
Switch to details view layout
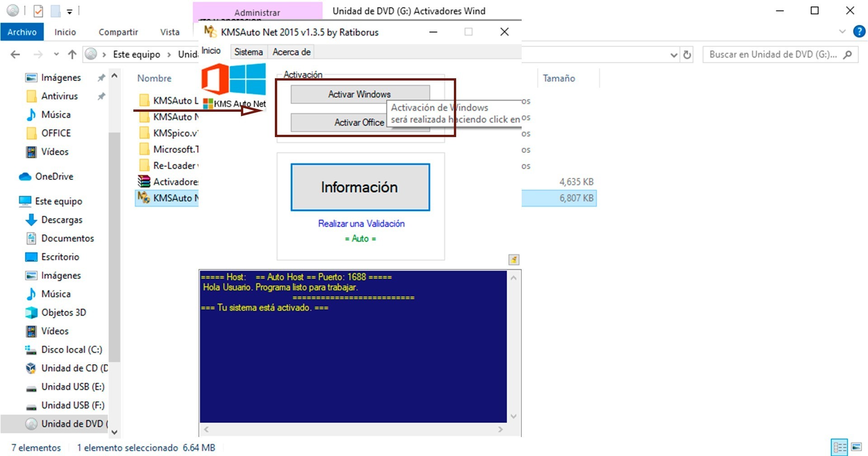click(840, 447)
